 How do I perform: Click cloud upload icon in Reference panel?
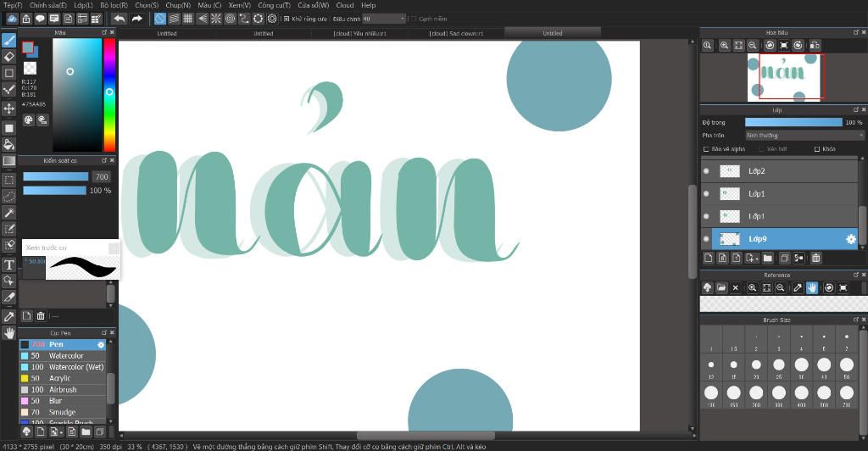[707, 287]
